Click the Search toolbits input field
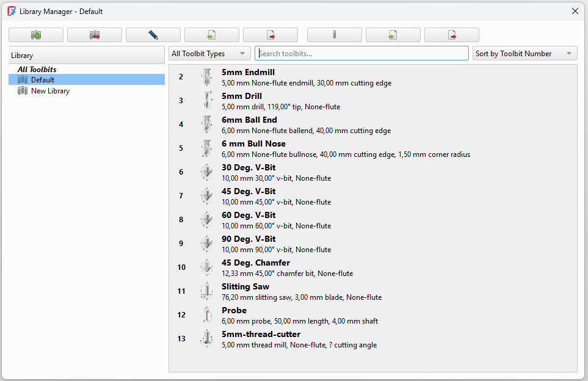588x381 pixels. point(361,54)
